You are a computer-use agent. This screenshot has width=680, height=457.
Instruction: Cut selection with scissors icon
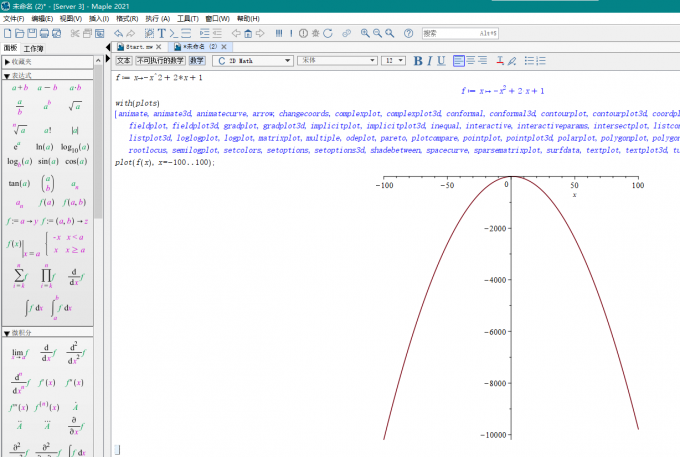(75, 33)
